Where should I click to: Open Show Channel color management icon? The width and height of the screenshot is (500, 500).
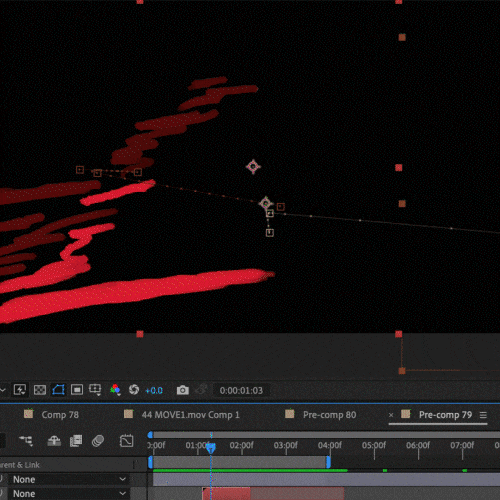pos(115,390)
